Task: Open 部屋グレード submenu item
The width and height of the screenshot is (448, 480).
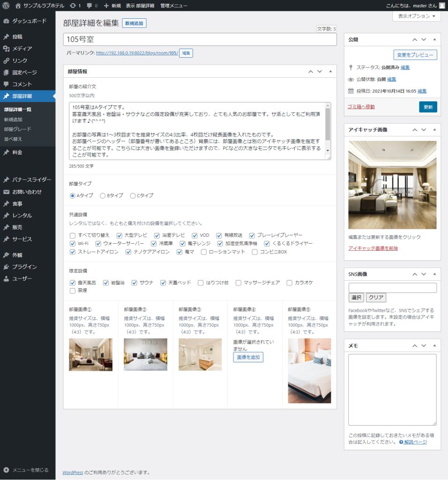Action: tap(18, 129)
